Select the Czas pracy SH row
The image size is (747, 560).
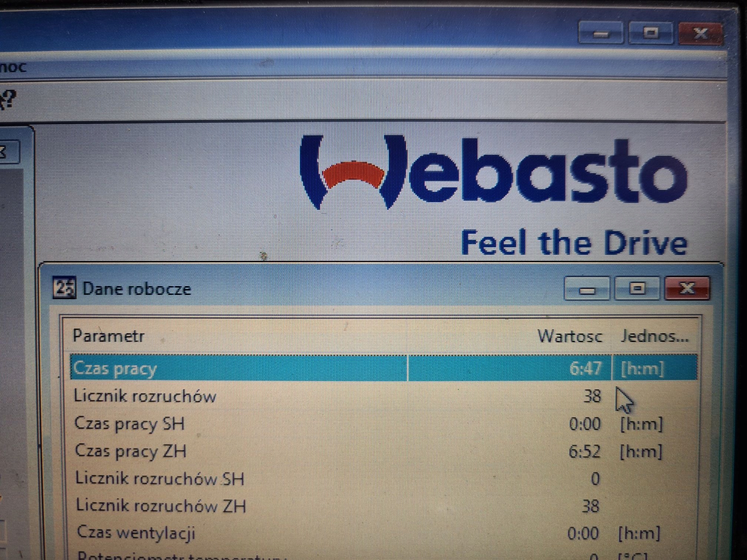(x=384, y=423)
